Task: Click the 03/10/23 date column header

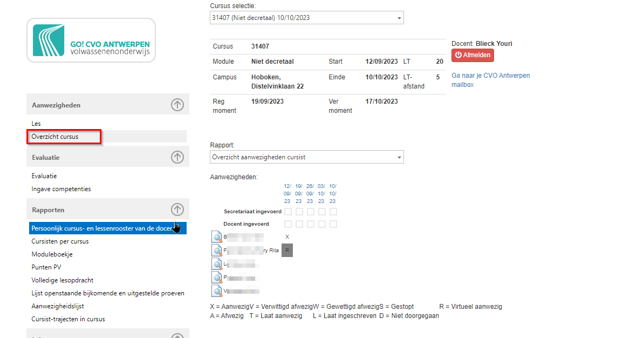Action: pyautogui.click(x=321, y=194)
